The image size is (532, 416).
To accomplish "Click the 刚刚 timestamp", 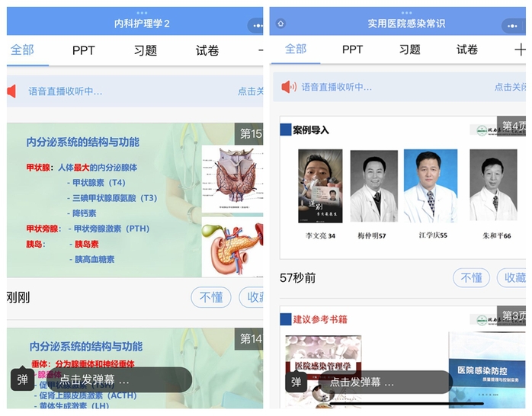I will pos(18,298).
